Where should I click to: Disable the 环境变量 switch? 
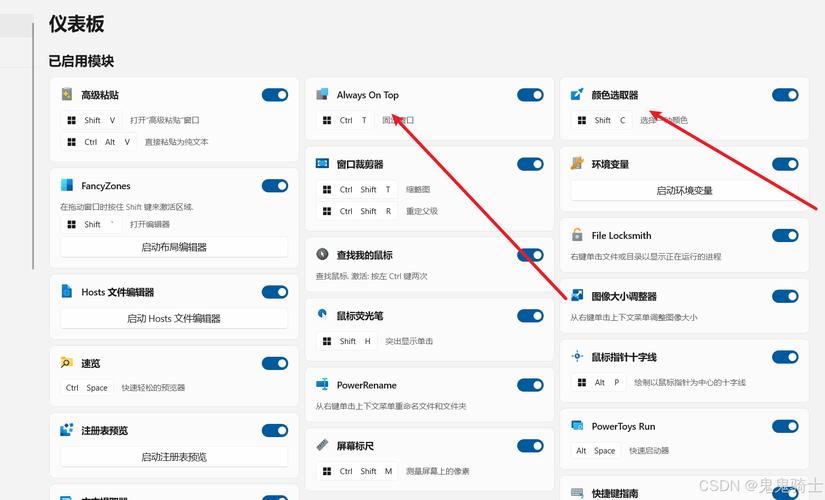coord(786,164)
